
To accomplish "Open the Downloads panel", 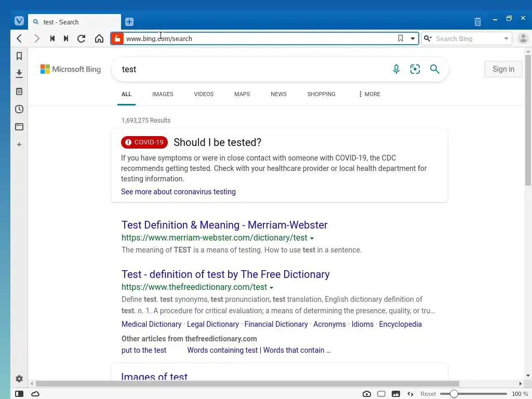I will [x=19, y=74].
